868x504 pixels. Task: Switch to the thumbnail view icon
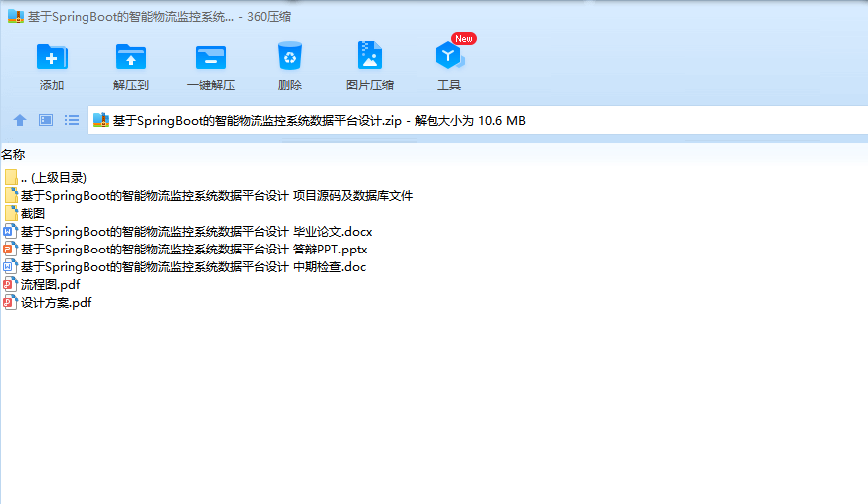point(46,120)
